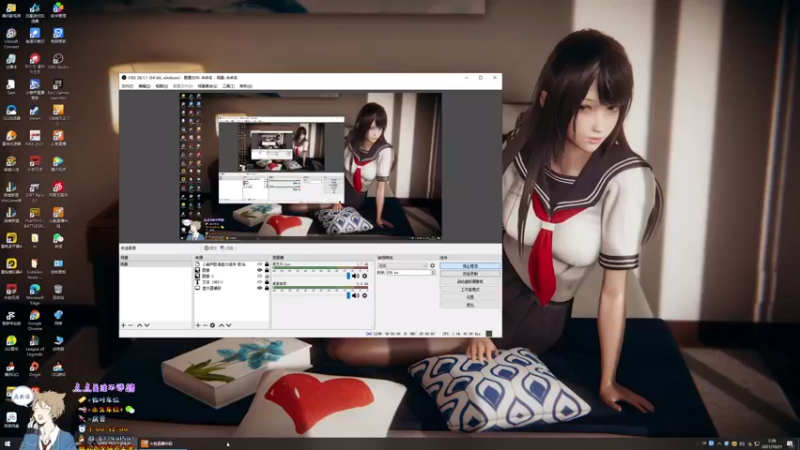Add a new source with the plus icon

tap(198, 325)
